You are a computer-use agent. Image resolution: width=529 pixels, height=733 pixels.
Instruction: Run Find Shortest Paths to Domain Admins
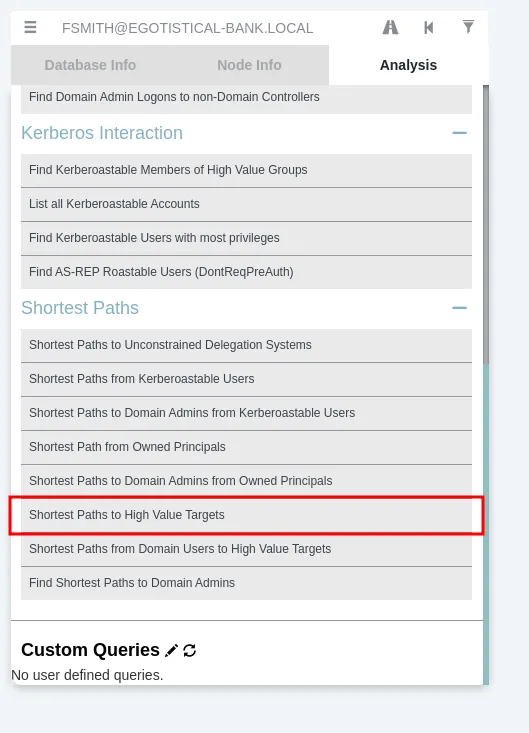(246, 583)
